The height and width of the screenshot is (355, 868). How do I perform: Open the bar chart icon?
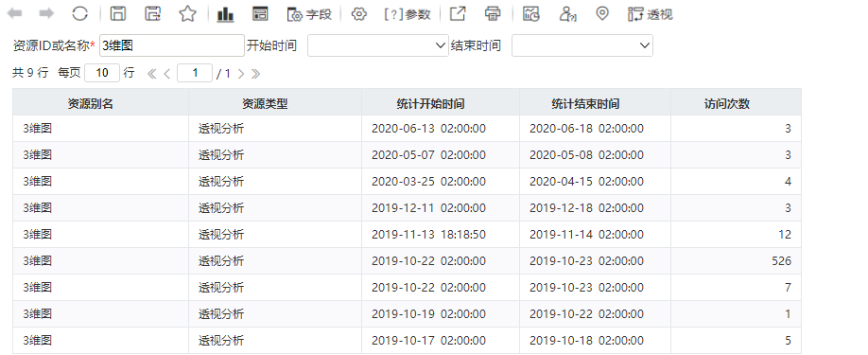coord(225,14)
